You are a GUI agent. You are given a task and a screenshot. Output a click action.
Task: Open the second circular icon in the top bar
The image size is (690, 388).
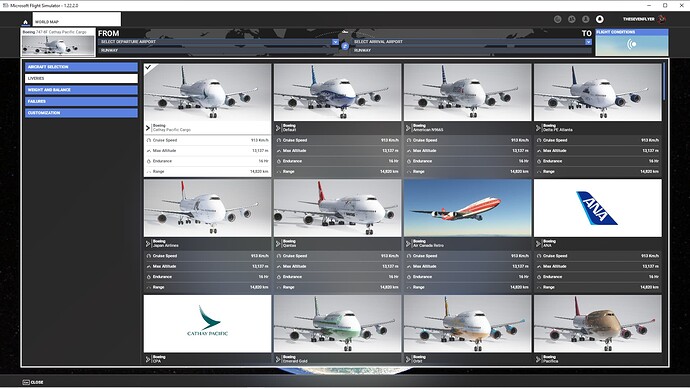point(572,19)
